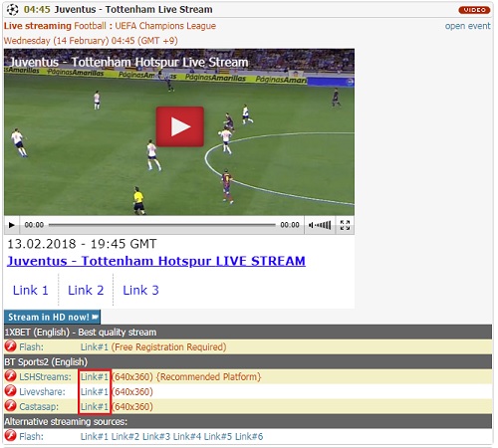498x448 pixels.
Task: Click the video title overlay text
Action: click(128, 62)
